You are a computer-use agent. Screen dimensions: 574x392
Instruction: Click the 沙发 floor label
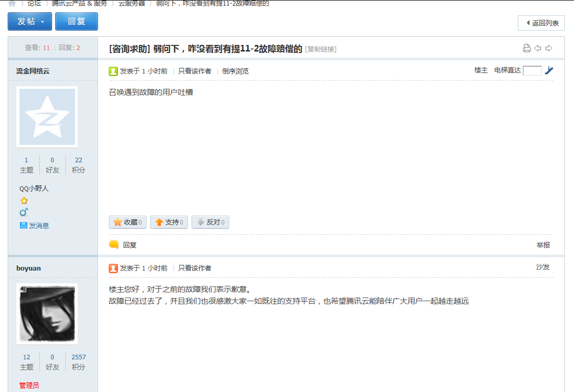(x=543, y=267)
